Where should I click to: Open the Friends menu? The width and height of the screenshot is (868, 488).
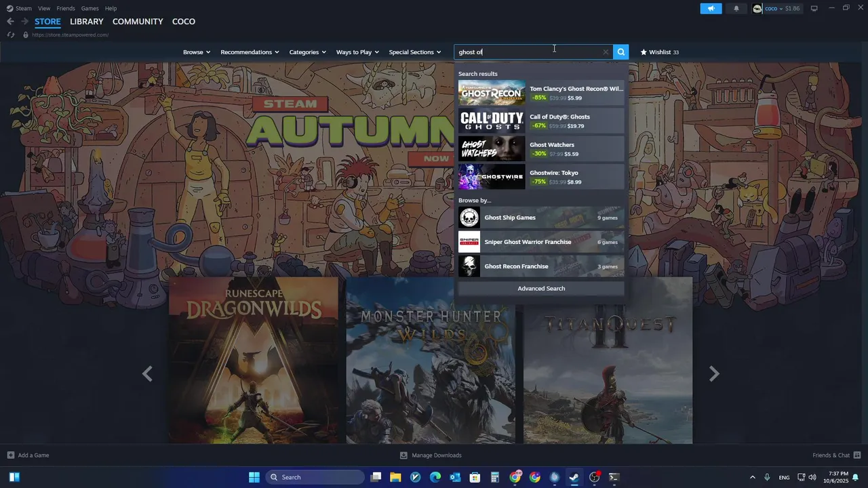(66, 8)
